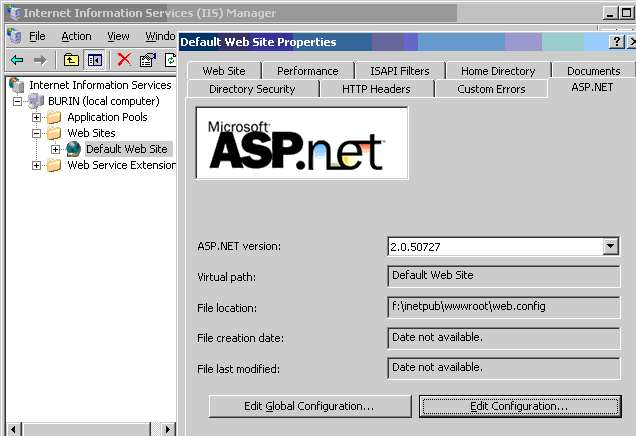Select the Default Web Site tree label
636x436 pixels.
point(127,149)
